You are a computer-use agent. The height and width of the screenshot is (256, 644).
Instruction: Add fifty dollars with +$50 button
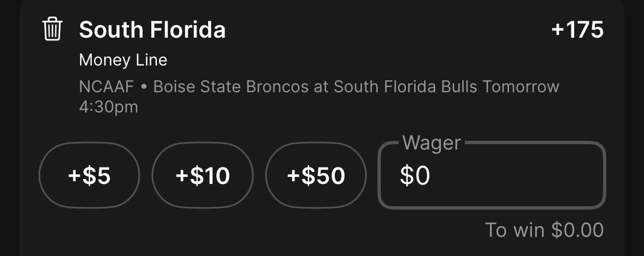pos(316,175)
